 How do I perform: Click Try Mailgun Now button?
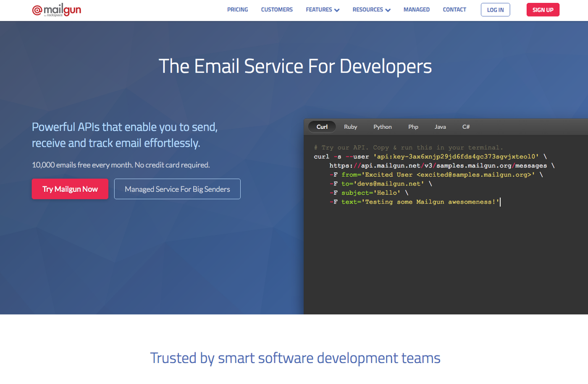(x=70, y=189)
